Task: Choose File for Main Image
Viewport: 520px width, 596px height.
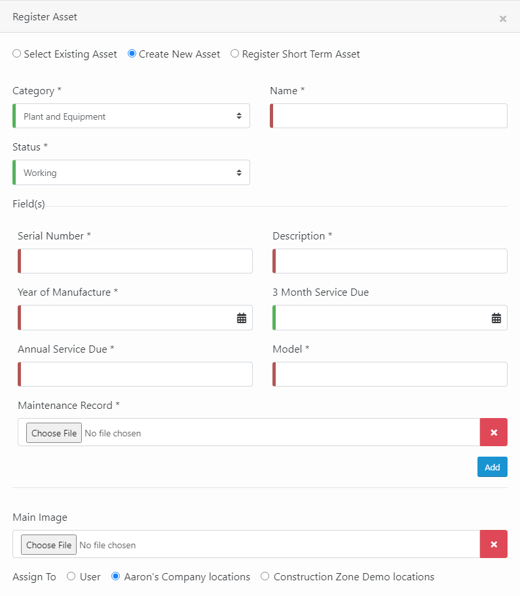Action: tap(49, 545)
